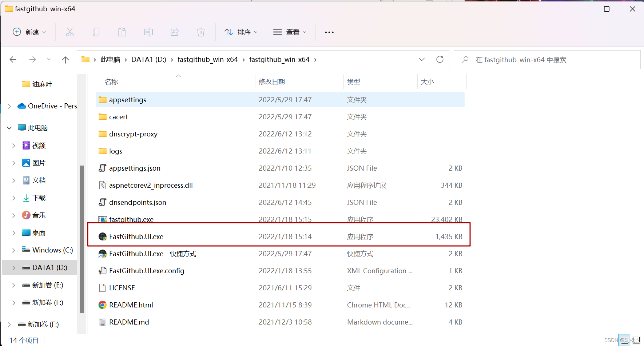Sort by 修改日期 column header

(x=272, y=82)
